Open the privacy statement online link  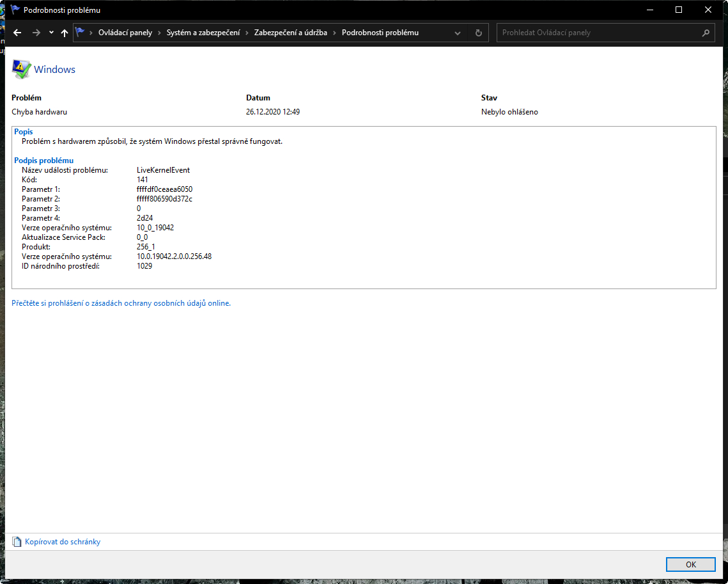(x=121, y=303)
